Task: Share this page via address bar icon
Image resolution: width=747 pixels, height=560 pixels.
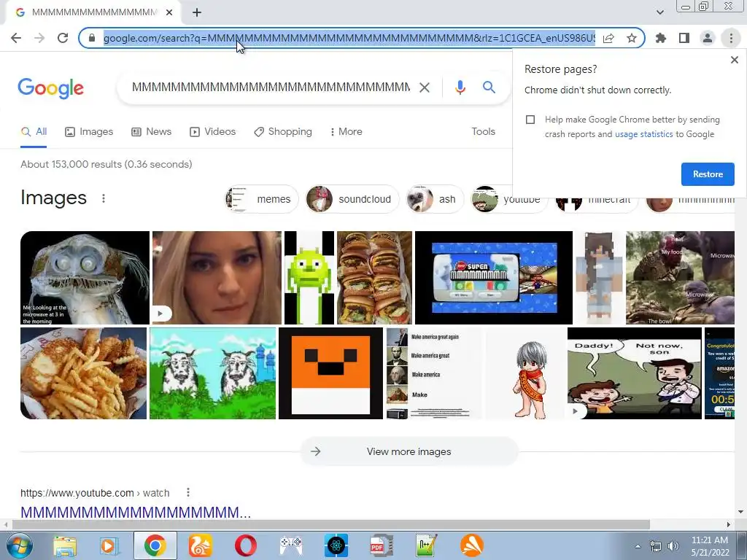Action: tap(608, 38)
